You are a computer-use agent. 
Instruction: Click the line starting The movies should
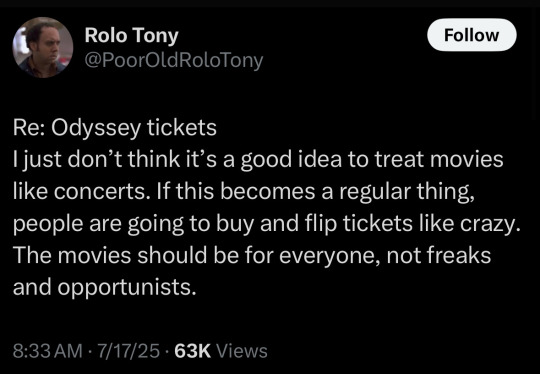click(252, 256)
